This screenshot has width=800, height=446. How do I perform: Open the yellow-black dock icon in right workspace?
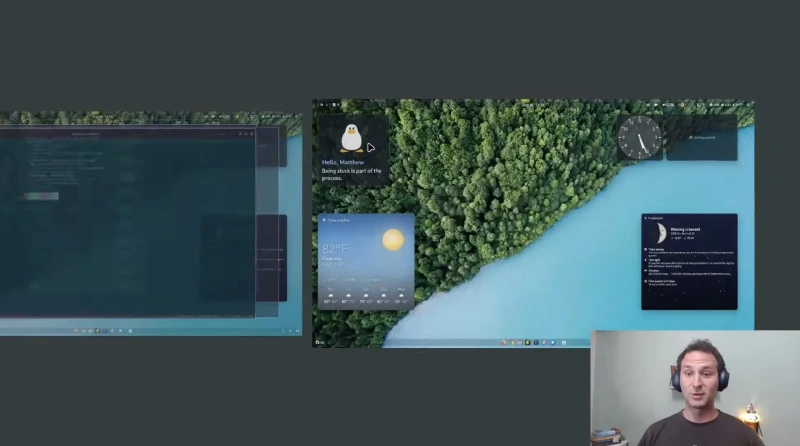tap(528, 342)
